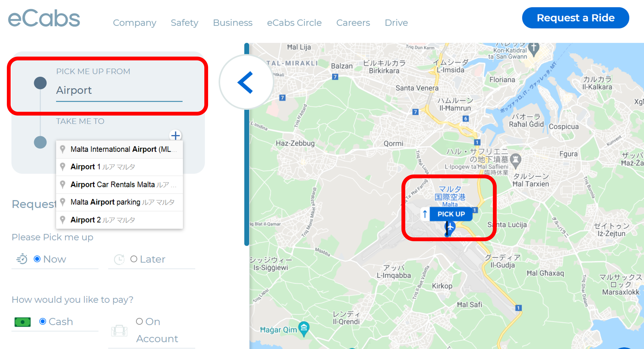The width and height of the screenshot is (644, 349).
Task: Click the Balzan label on map
Action: click(x=342, y=66)
